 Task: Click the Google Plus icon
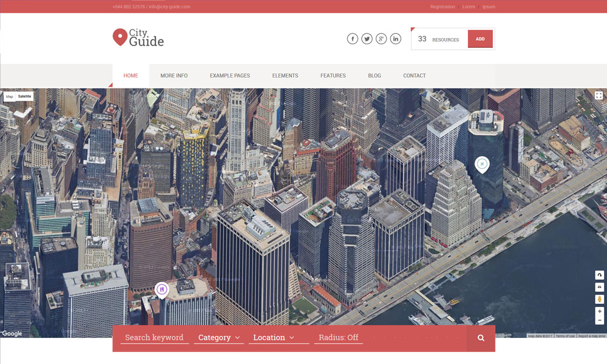pos(381,39)
